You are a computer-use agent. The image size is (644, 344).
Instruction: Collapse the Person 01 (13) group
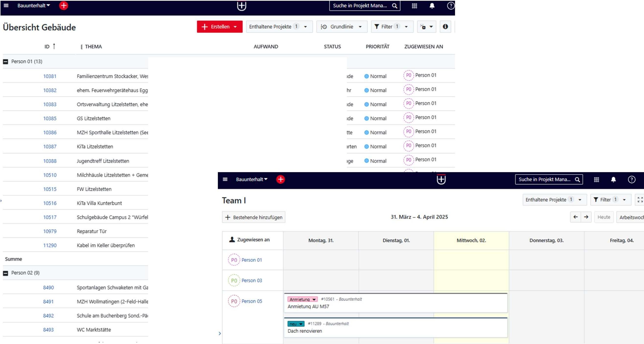tap(5, 61)
